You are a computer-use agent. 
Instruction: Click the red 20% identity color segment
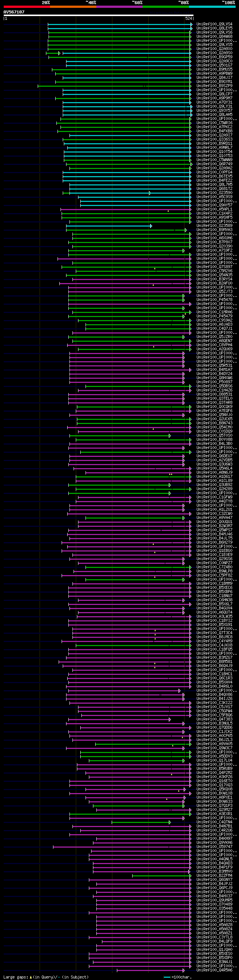pyautogui.click(x=27, y=6)
